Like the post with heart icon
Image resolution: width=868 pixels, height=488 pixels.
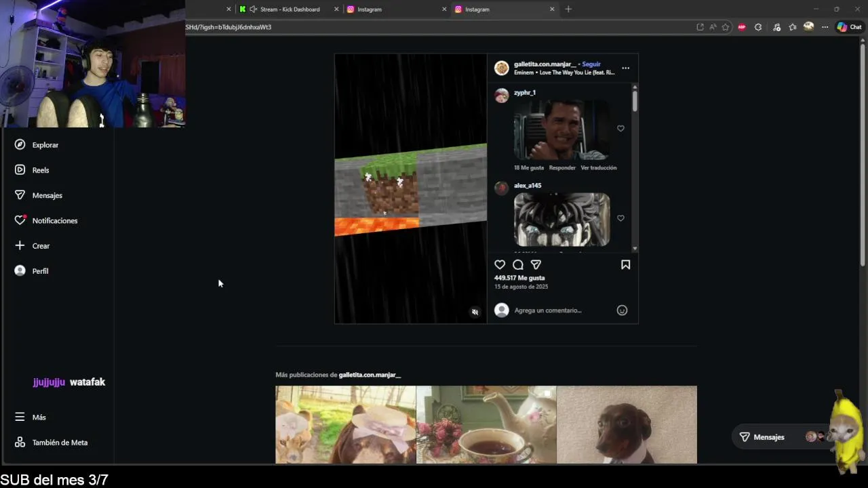pos(500,265)
